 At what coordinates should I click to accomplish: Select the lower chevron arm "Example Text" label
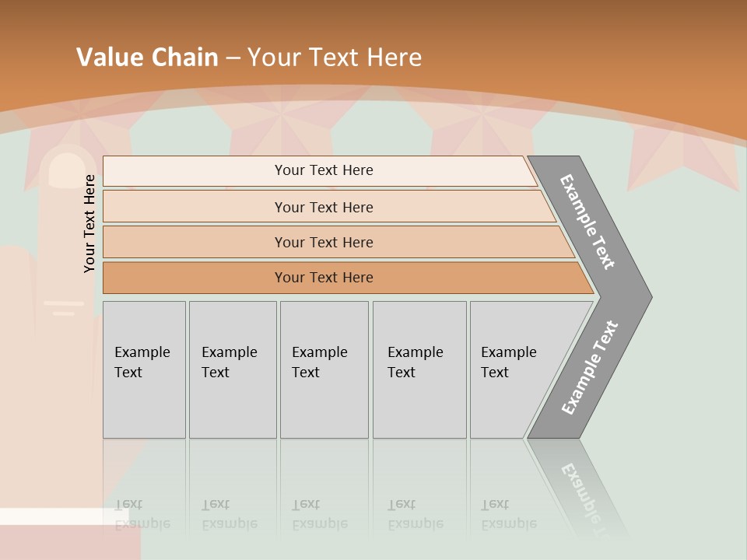[x=590, y=368]
